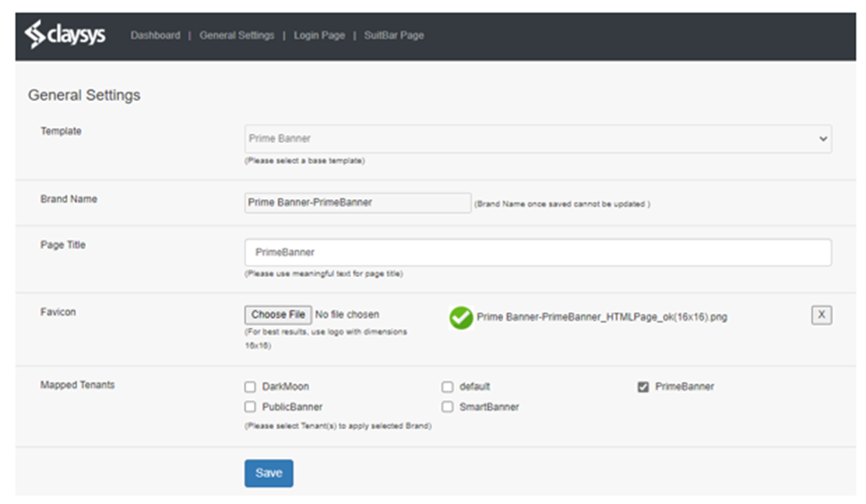Open the SuitBar Page menu item

point(394,36)
